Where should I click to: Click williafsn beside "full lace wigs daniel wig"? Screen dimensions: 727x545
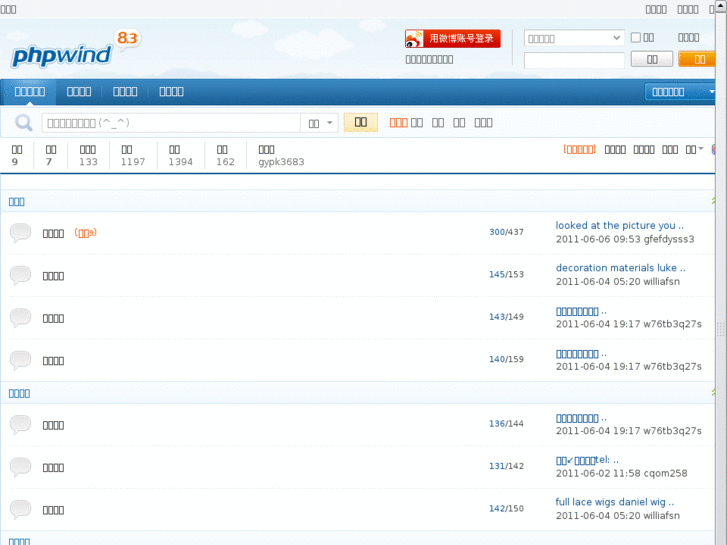pos(662,516)
